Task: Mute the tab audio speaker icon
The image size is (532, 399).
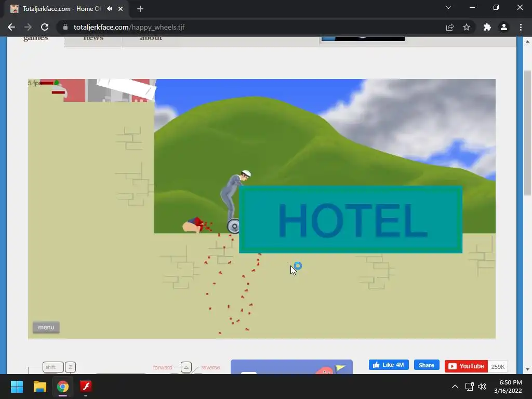Action: (109, 9)
